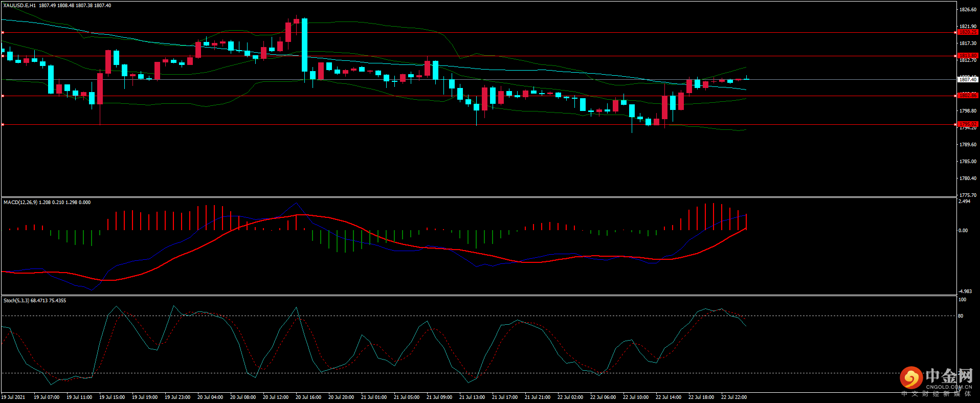
Task: Click the 21 Jul 13:00 time label
Action: point(472,397)
